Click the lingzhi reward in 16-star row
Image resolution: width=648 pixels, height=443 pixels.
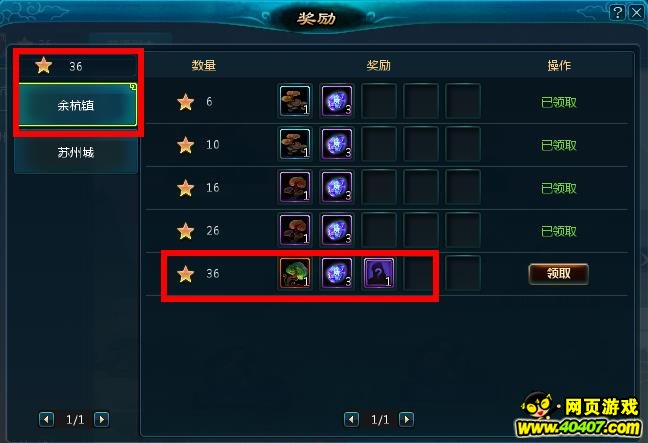[295, 187]
